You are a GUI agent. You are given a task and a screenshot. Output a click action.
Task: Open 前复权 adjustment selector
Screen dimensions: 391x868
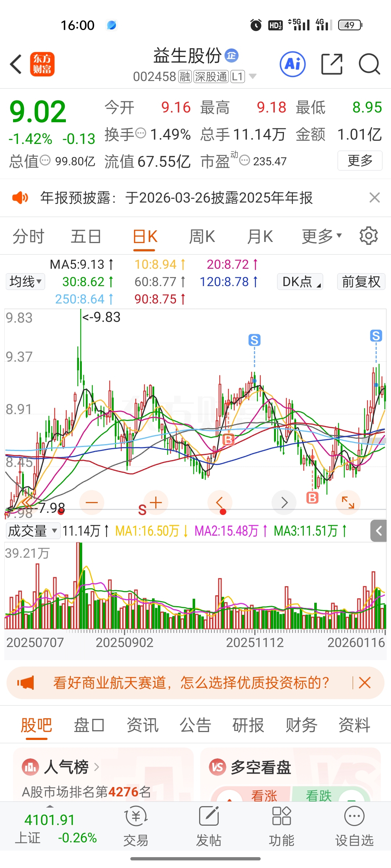pyautogui.click(x=361, y=281)
